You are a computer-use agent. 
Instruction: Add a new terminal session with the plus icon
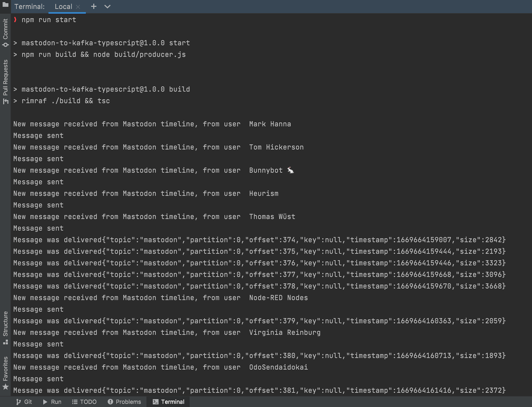click(x=94, y=6)
